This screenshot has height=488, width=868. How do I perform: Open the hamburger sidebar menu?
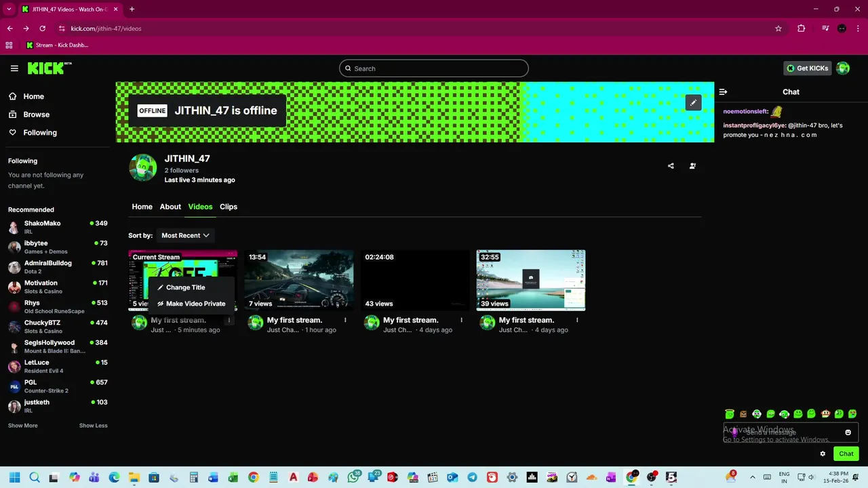click(14, 68)
